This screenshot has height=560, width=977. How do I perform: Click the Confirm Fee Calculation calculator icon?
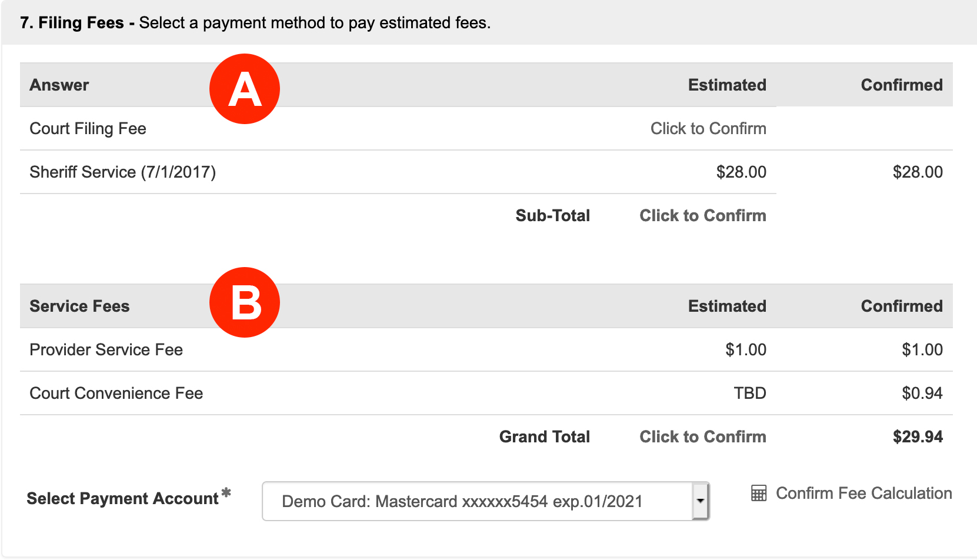[x=759, y=493]
